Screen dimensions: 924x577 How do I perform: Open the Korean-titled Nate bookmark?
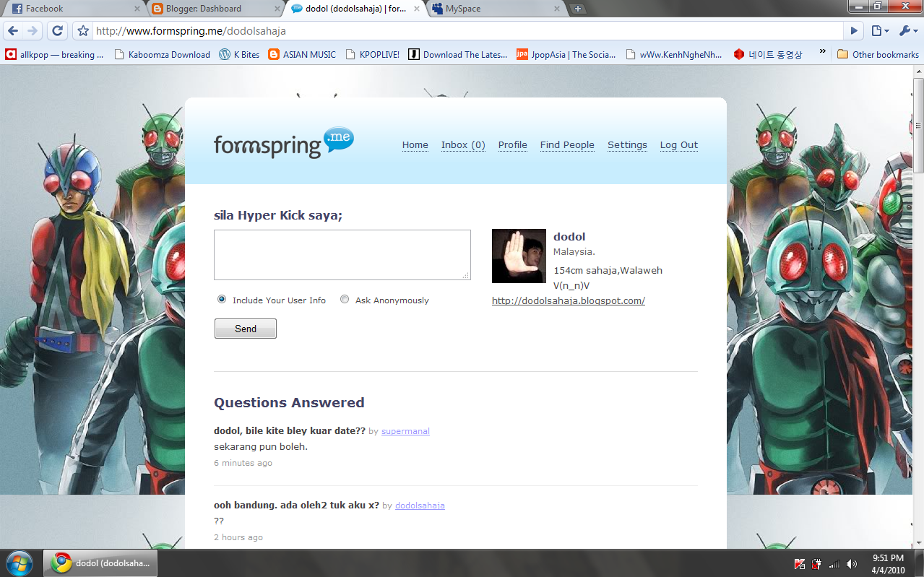pyautogui.click(x=768, y=54)
